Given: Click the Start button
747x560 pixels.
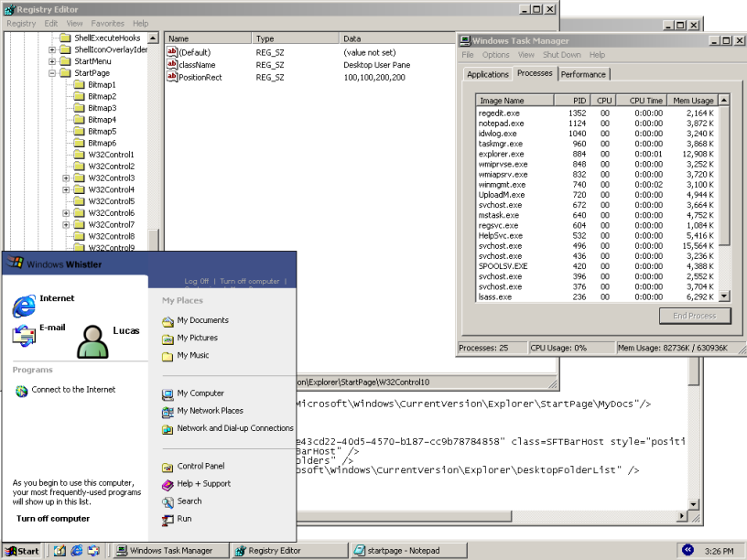Looking at the screenshot, I should coord(22,551).
